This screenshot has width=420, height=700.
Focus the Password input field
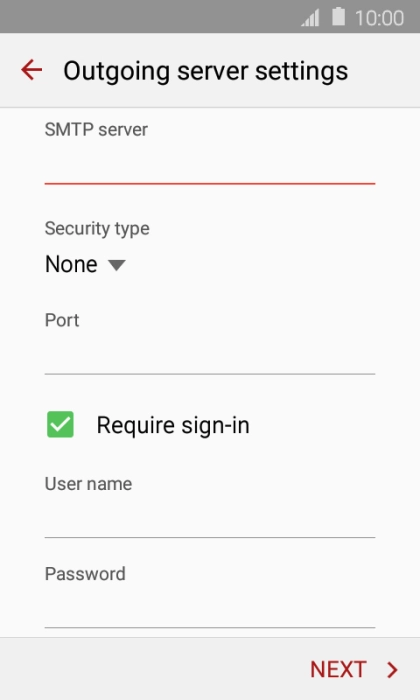(210, 609)
